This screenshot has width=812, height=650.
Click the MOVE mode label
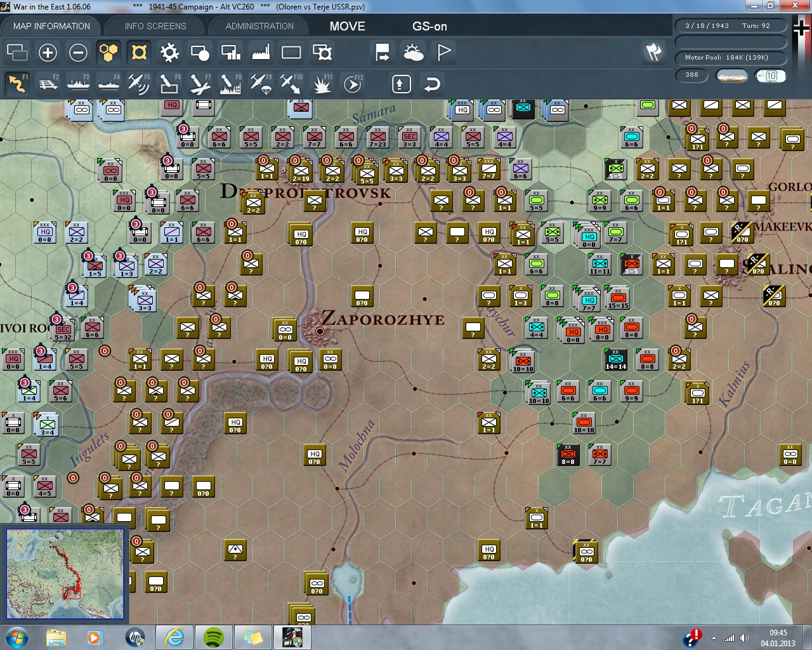347,26
